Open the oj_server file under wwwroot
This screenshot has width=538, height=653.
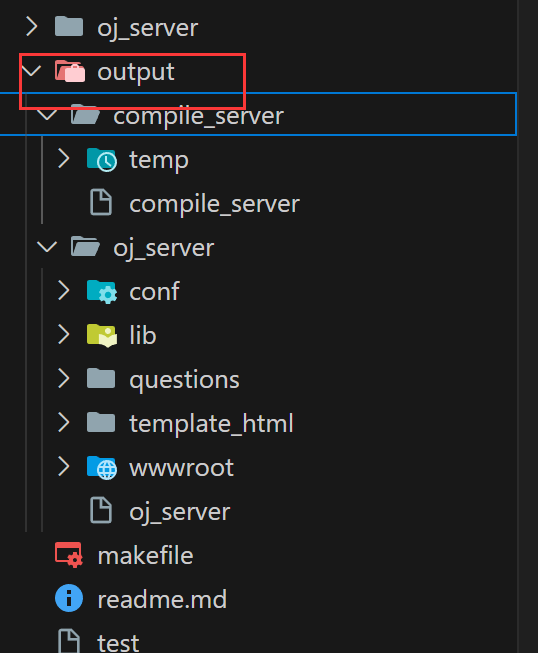point(179,513)
